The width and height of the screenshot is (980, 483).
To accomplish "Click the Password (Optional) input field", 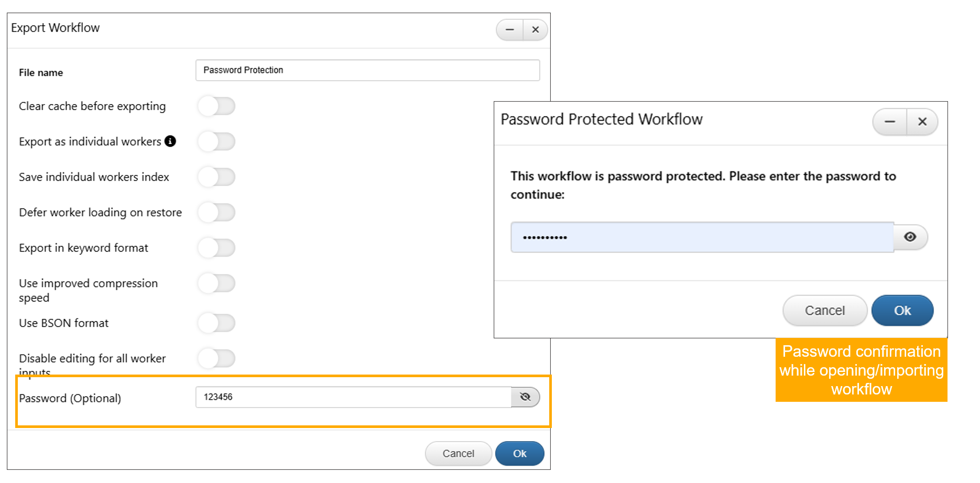I will point(353,397).
